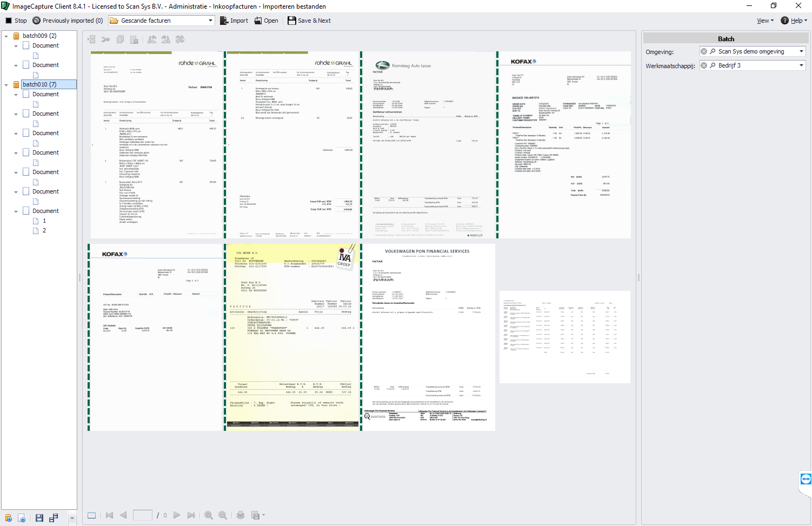Open the Gescande facturen source dropdown
The width and height of the screenshot is (812, 526).
click(x=210, y=21)
